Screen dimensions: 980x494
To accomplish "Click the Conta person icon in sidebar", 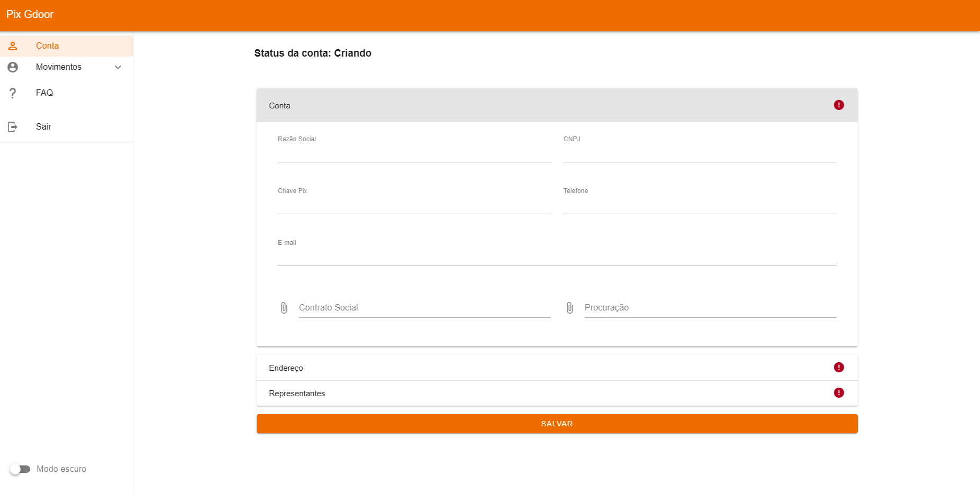I will point(13,46).
